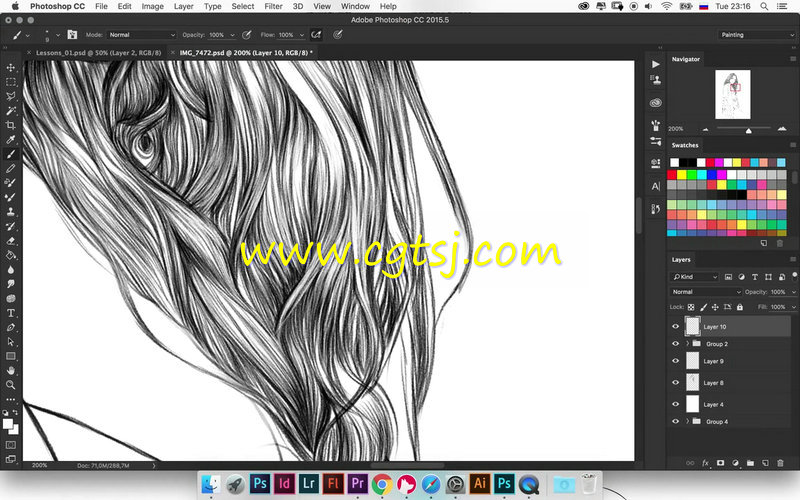800x500 pixels.
Task: Expand the Group 2 folder
Action: tap(687, 344)
